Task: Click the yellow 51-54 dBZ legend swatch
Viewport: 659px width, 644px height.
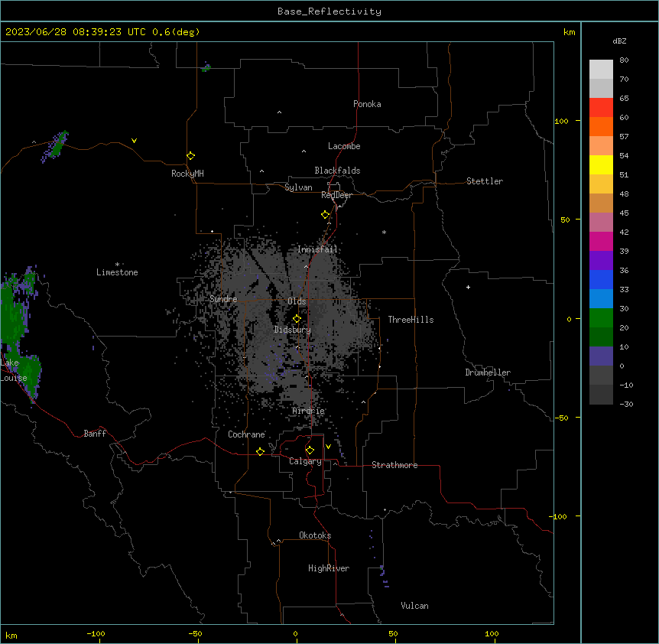Action: click(601, 164)
